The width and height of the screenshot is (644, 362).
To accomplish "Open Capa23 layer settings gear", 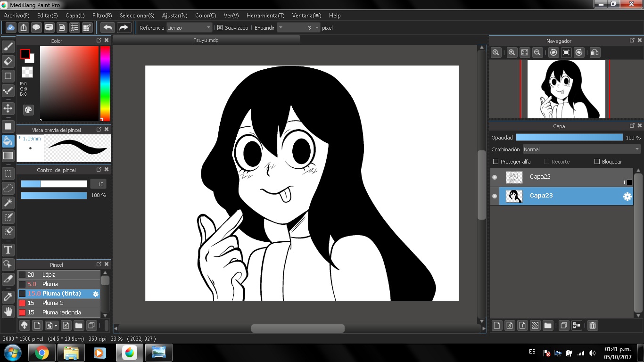I will [627, 197].
